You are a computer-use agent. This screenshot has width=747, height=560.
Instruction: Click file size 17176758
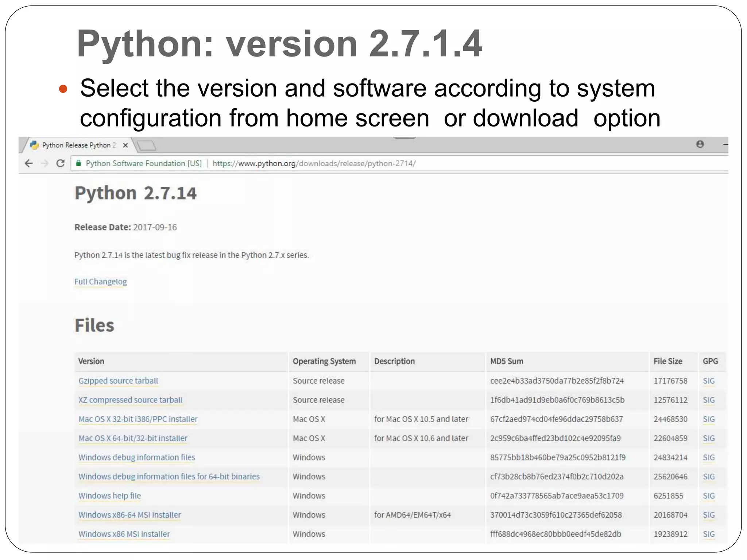(670, 381)
